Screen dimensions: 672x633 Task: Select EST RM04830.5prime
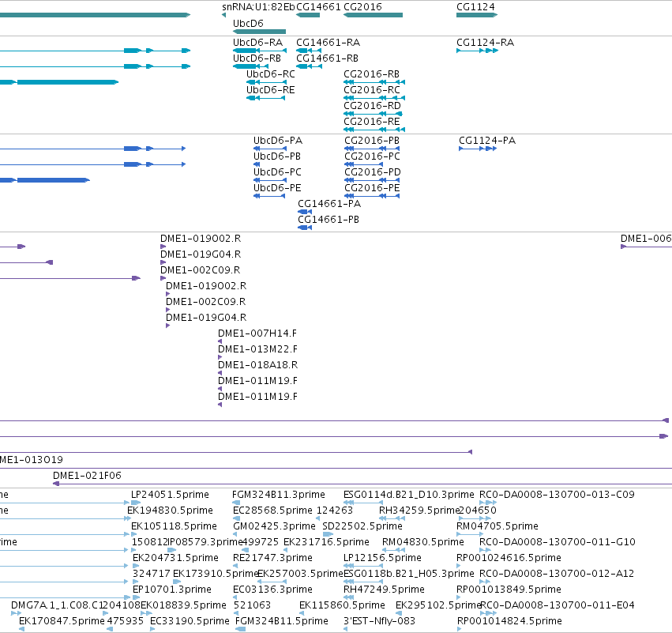click(423, 542)
